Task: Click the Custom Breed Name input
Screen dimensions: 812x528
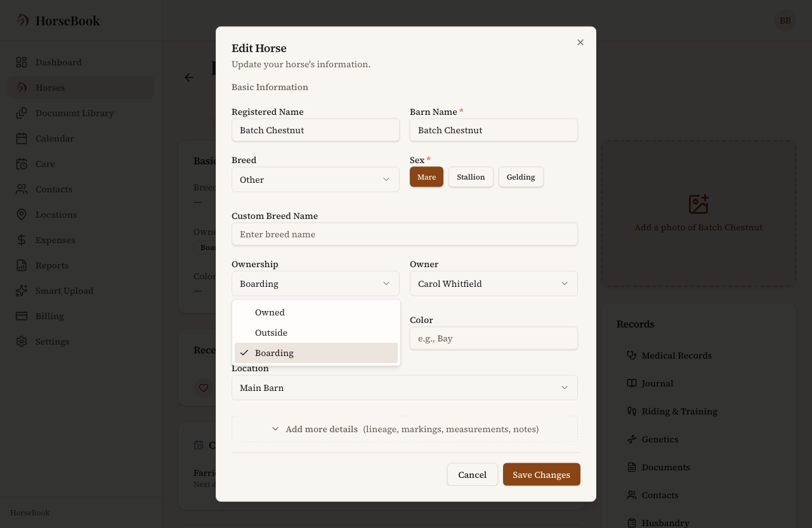Action: coord(405,234)
